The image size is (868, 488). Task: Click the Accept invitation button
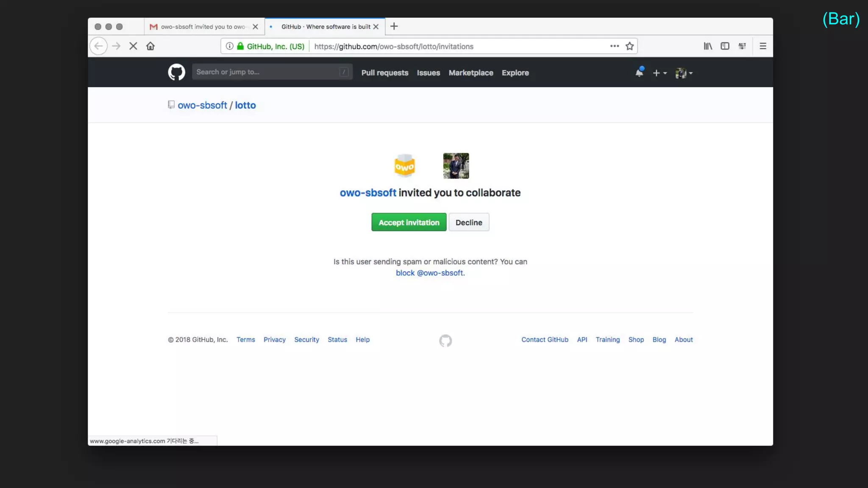[x=409, y=222]
